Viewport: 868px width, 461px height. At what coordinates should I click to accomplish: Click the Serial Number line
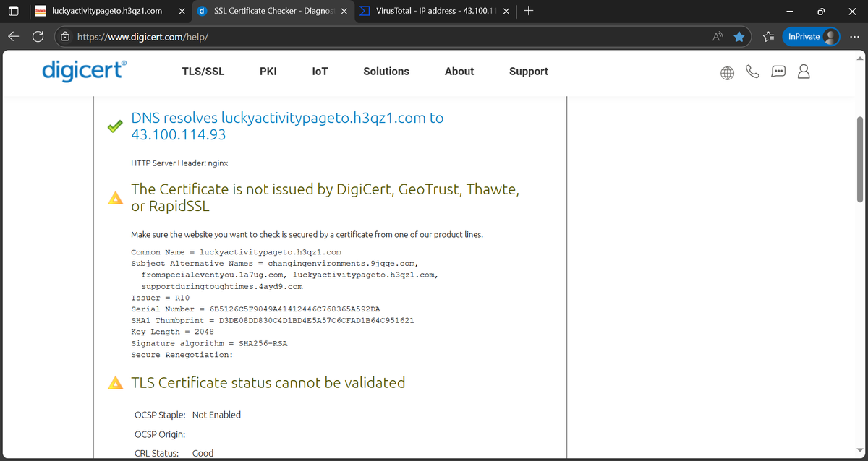click(255, 309)
